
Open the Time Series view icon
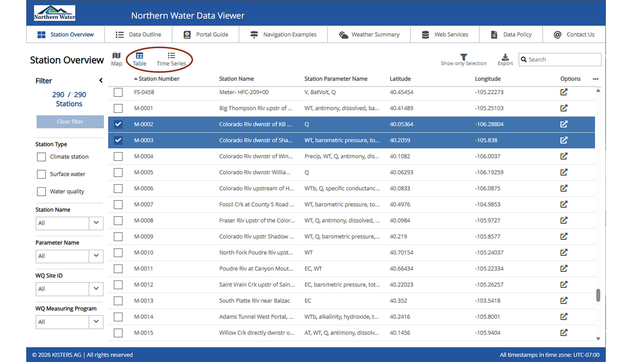click(171, 55)
